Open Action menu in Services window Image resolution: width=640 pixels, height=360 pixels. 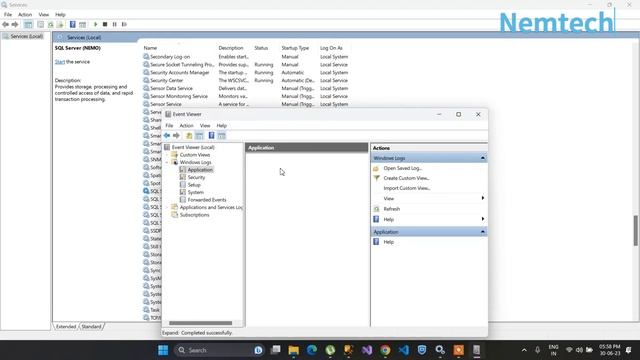(25, 15)
